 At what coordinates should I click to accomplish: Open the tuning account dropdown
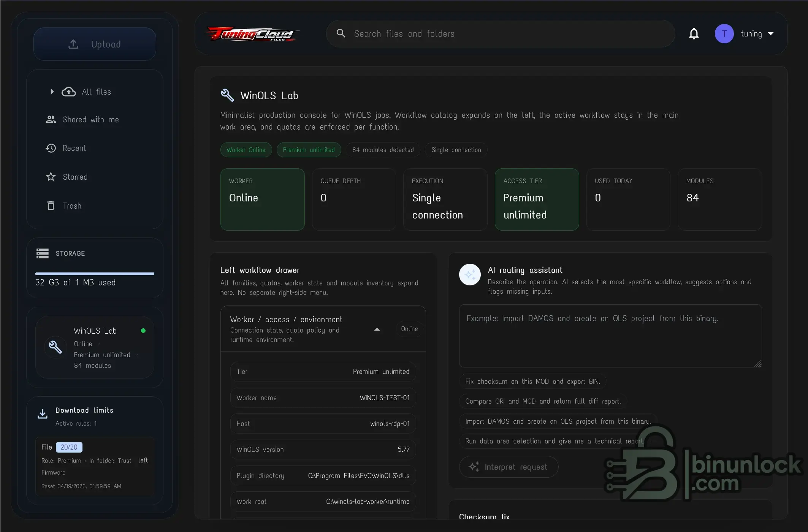click(x=770, y=34)
